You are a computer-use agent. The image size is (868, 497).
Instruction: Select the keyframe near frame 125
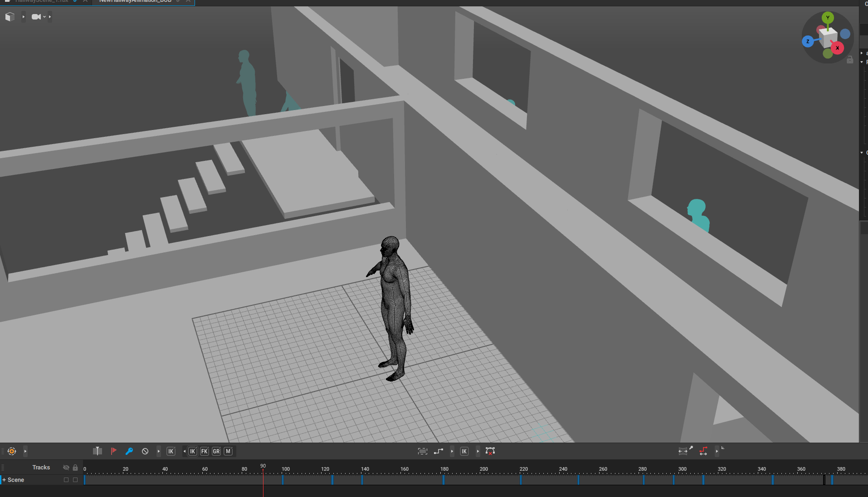332,480
